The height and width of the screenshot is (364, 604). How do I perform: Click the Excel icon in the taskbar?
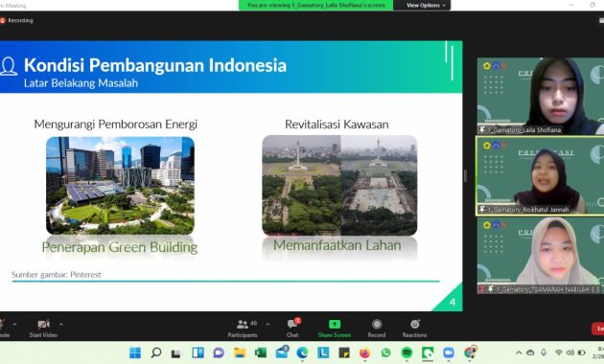click(261, 353)
